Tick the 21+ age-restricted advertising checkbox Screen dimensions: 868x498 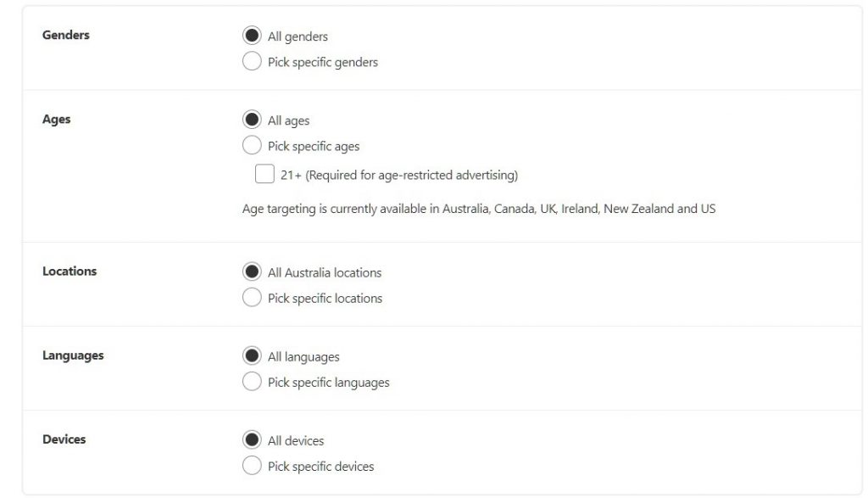coord(264,175)
